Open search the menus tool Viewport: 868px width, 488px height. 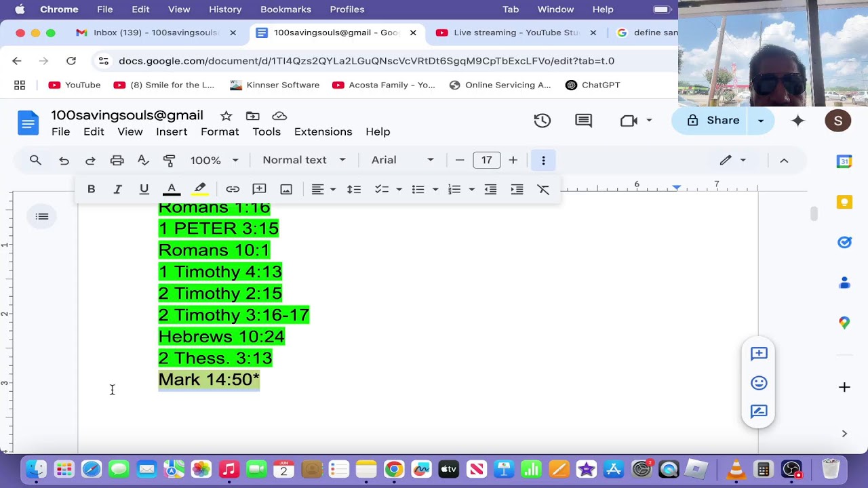coord(35,160)
